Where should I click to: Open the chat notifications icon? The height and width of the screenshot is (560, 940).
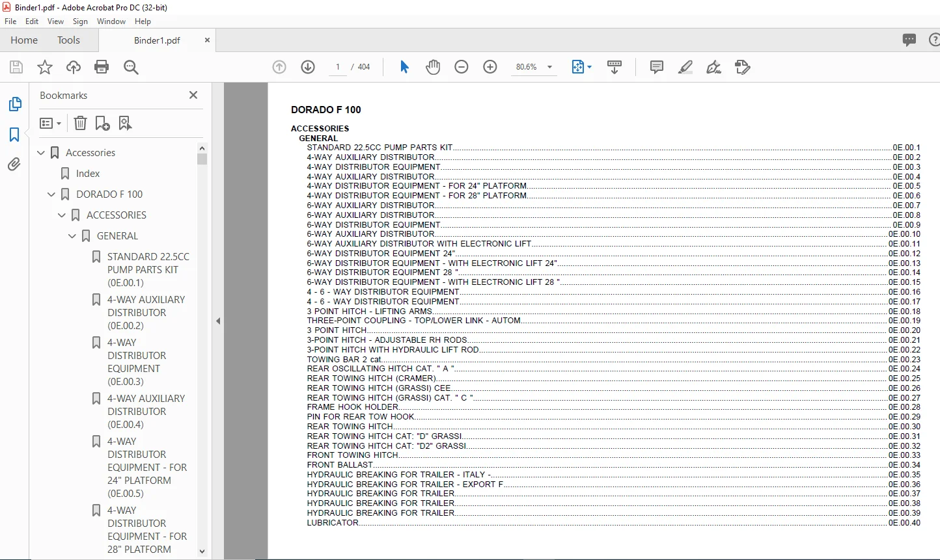(909, 40)
